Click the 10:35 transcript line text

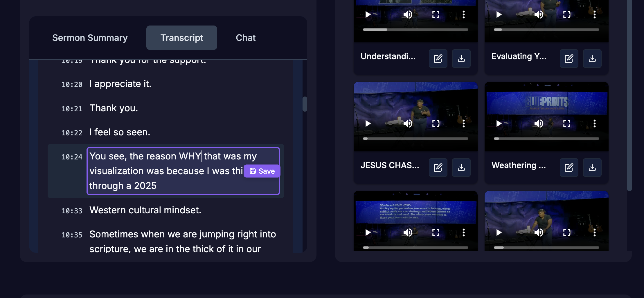pyautogui.click(x=182, y=234)
